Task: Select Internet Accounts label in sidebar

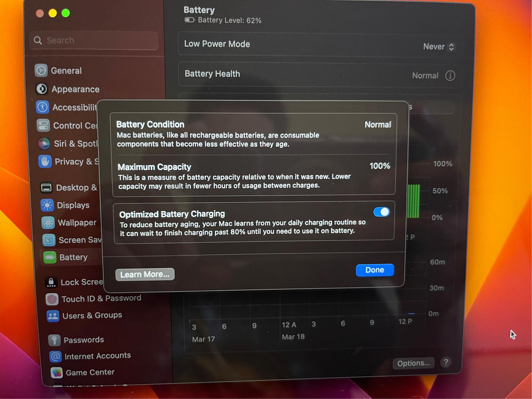Action: 98,356
